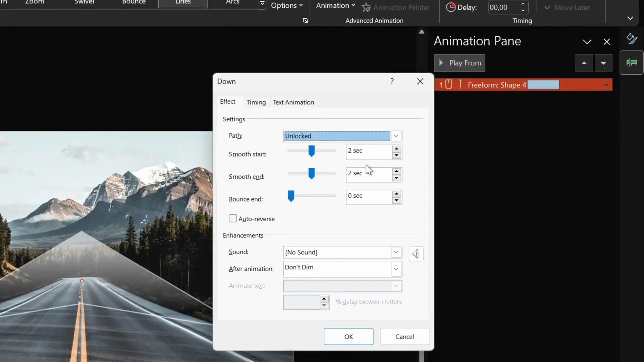Click Cancel in the Down dialog

(405, 337)
